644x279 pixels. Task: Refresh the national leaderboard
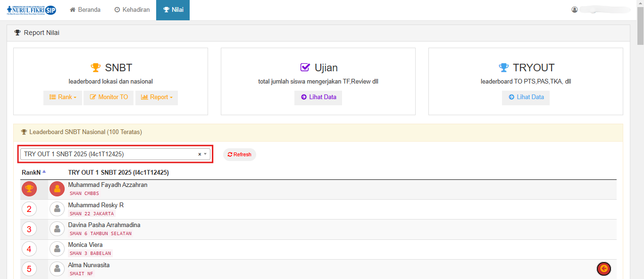pos(240,155)
